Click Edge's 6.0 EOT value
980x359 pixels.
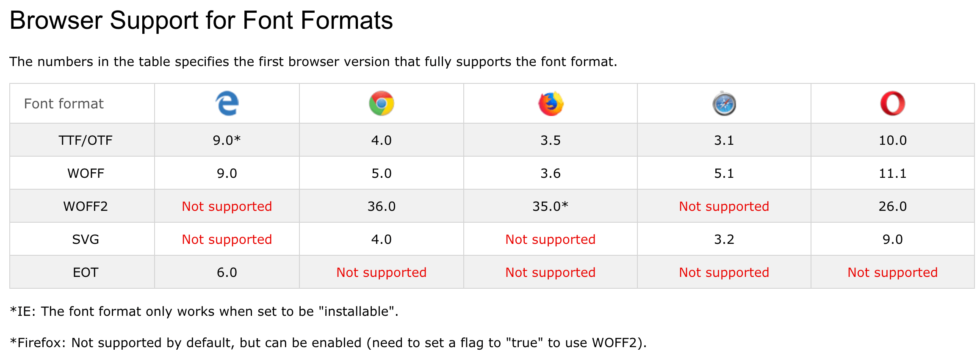(x=227, y=272)
